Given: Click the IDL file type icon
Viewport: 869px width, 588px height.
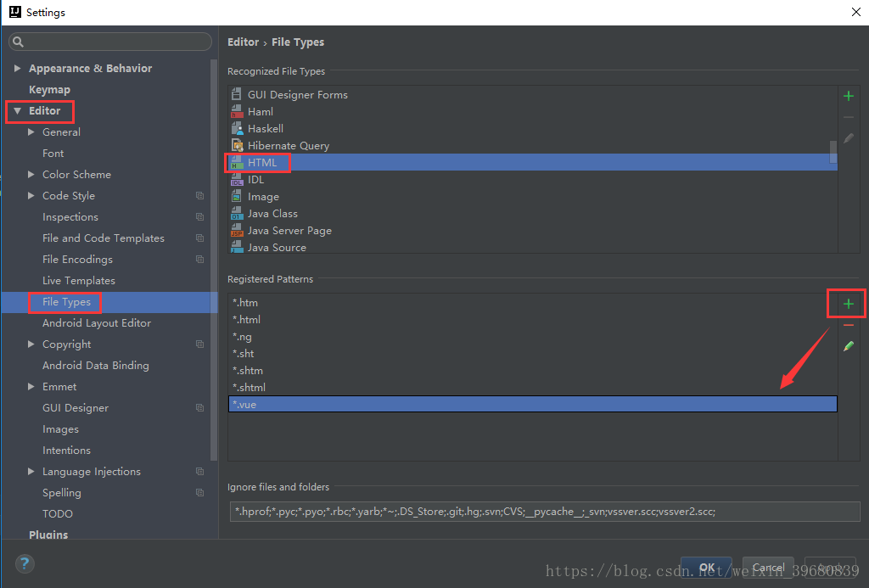Looking at the screenshot, I should click(x=237, y=180).
